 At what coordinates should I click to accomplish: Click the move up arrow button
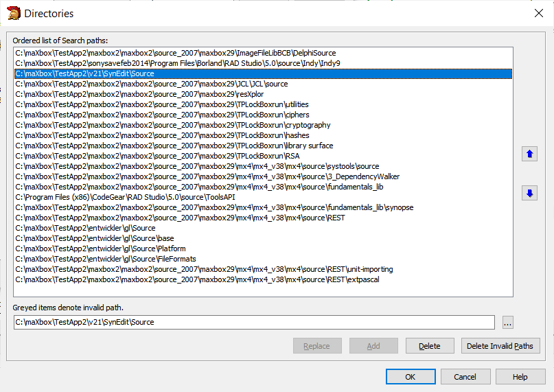point(529,154)
